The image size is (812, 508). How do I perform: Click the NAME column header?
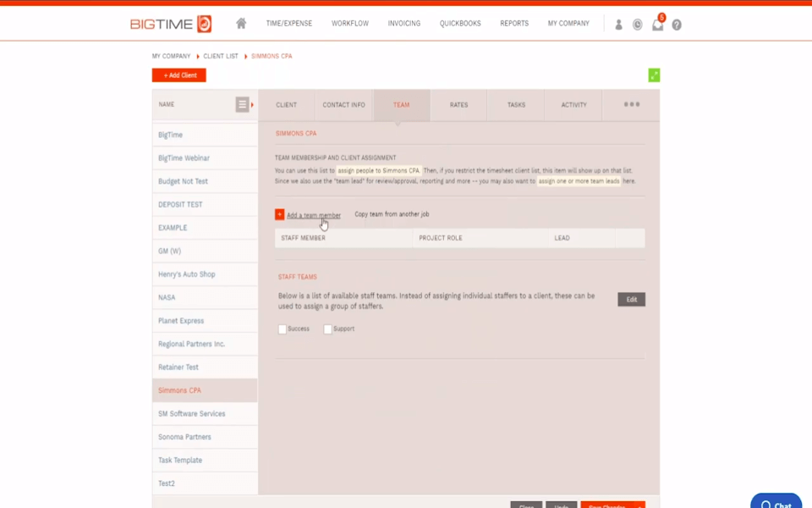(167, 104)
